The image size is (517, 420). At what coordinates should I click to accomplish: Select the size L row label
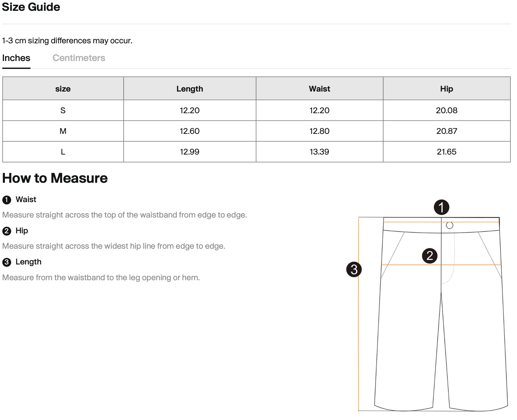point(63,152)
